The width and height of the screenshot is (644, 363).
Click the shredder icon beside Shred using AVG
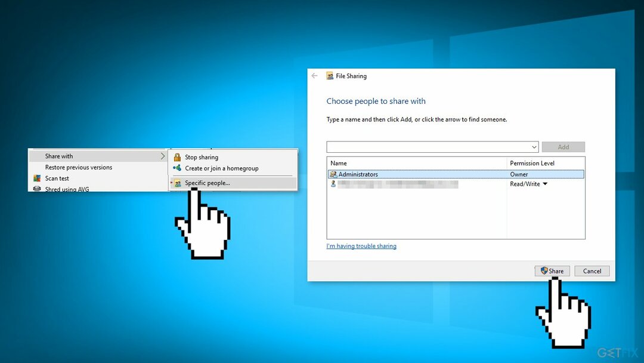pyautogui.click(x=37, y=189)
